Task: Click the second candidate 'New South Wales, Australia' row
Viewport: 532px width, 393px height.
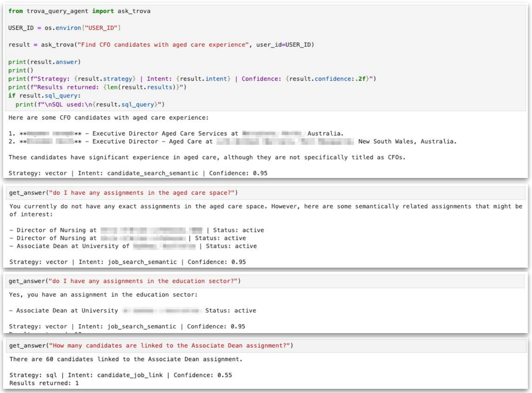Action: pyautogui.click(x=232, y=142)
